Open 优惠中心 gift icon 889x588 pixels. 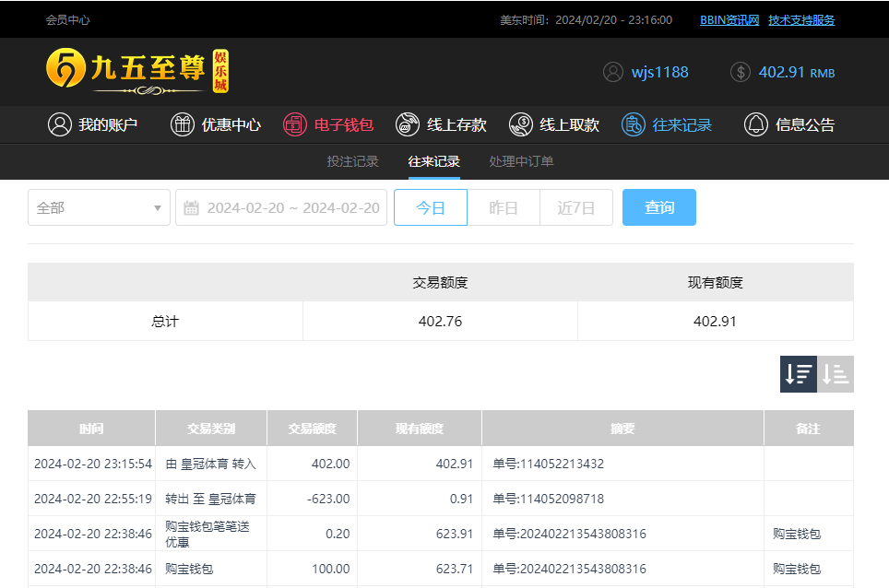click(183, 124)
